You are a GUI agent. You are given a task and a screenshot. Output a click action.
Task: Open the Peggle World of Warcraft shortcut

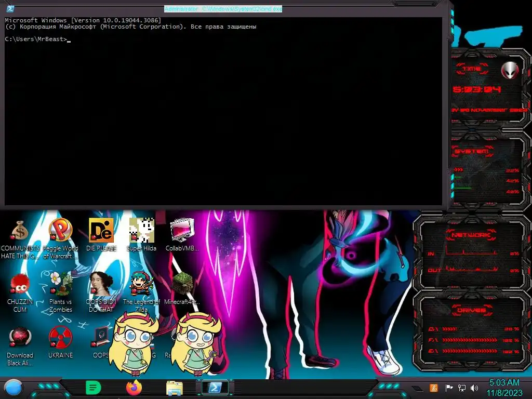click(x=60, y=239)
